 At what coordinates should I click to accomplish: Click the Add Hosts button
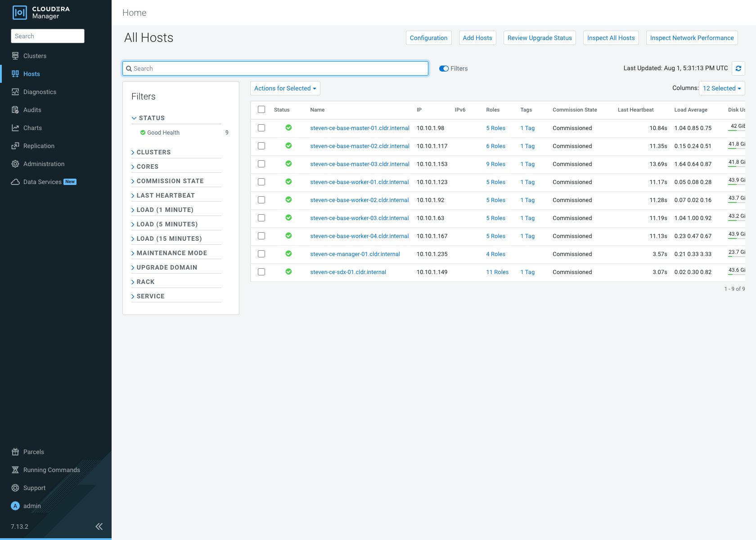point(477,38)
